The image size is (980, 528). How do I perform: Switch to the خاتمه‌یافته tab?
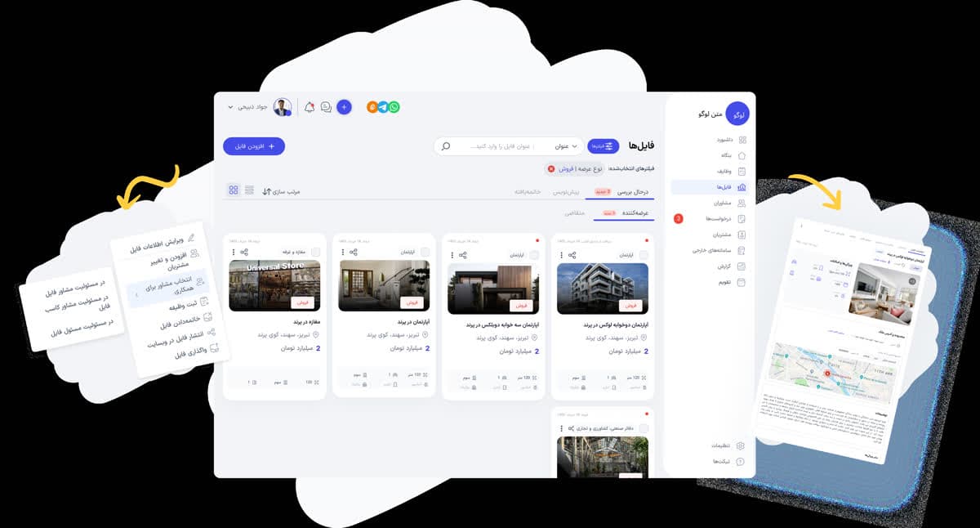point(530,191)
